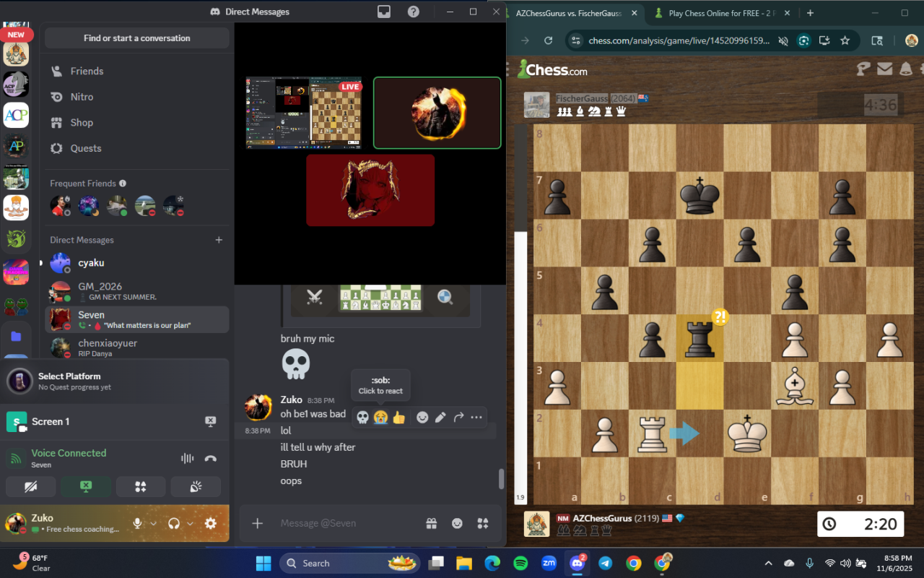Open the Discord help icon
This screenshot has width=924, height=578.
414,12
